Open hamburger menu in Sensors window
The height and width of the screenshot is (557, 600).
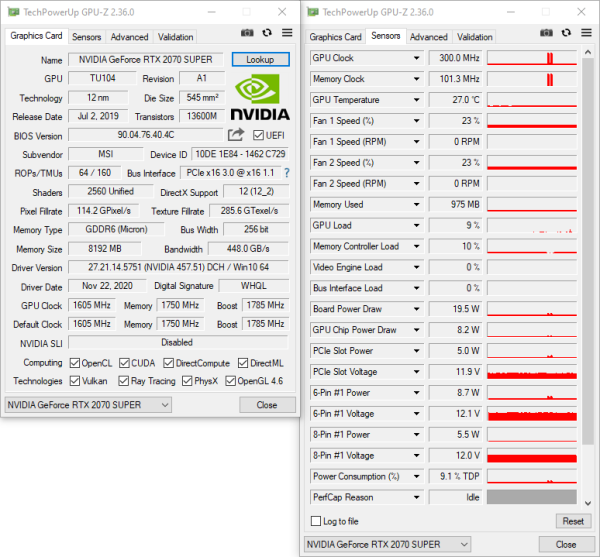[x=586, y=33]
